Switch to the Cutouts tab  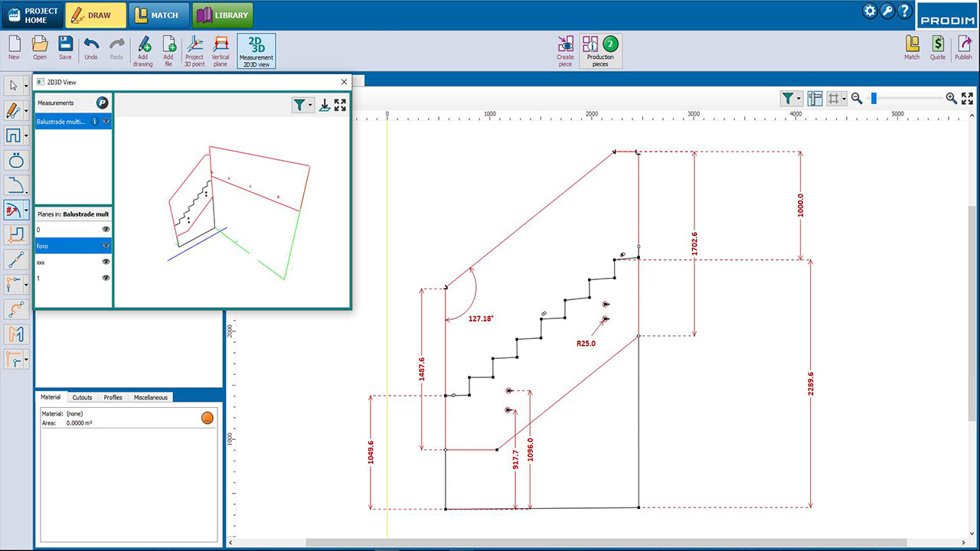[x=81, y=396]
